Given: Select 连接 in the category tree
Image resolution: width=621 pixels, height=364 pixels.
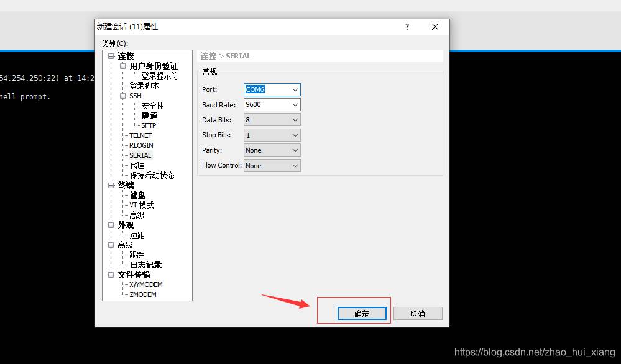Looking at the screenshot, I should coord(126,56).
